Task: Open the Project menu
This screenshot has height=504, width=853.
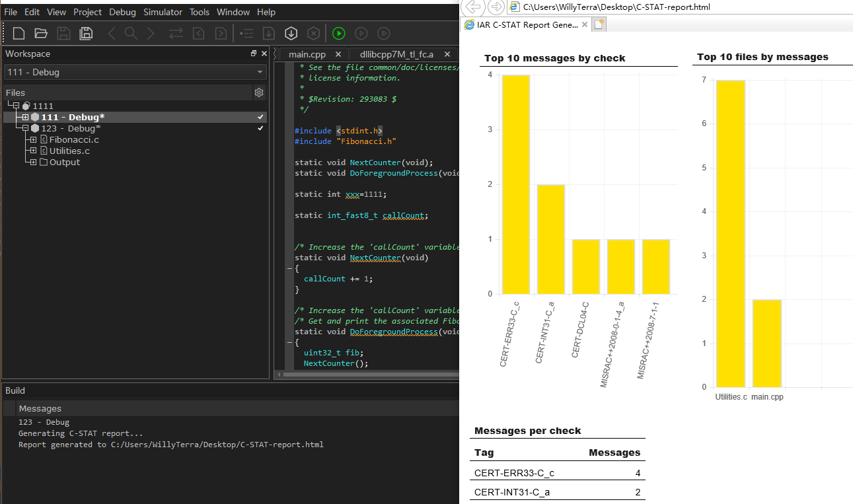Action: pos(88,12)
